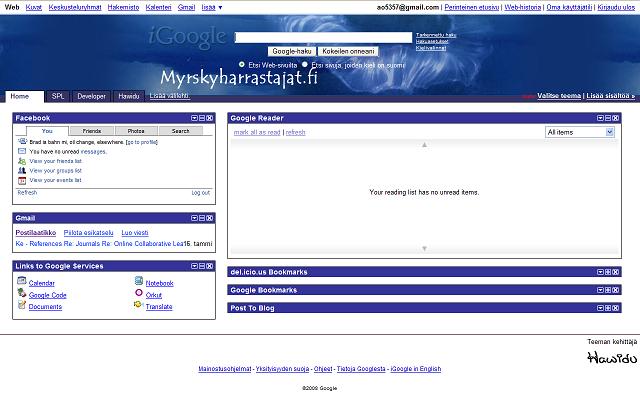Open the Lisää dropdown in the top bar
The height and width of the screenshot is (395, 640).
click(x=212, y=7)
